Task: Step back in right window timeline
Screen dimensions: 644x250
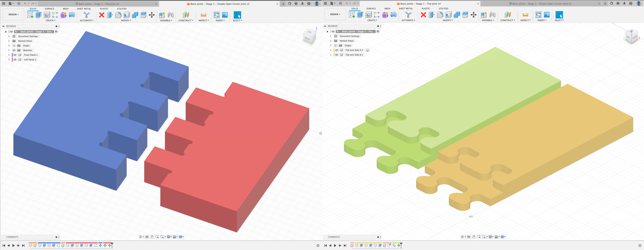Action: coord(330,246)
